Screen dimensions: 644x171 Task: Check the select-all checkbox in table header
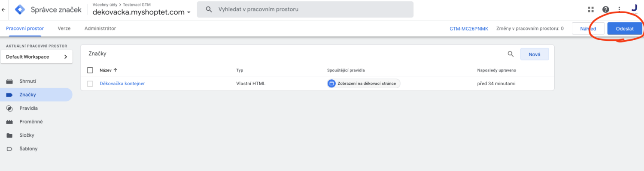point(90,70)
